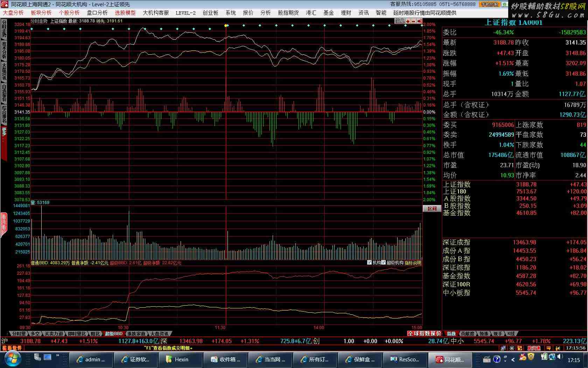Switch to the 超级BBD indicator tab
This screenshot has width=588, height=368.
point(114,334)
